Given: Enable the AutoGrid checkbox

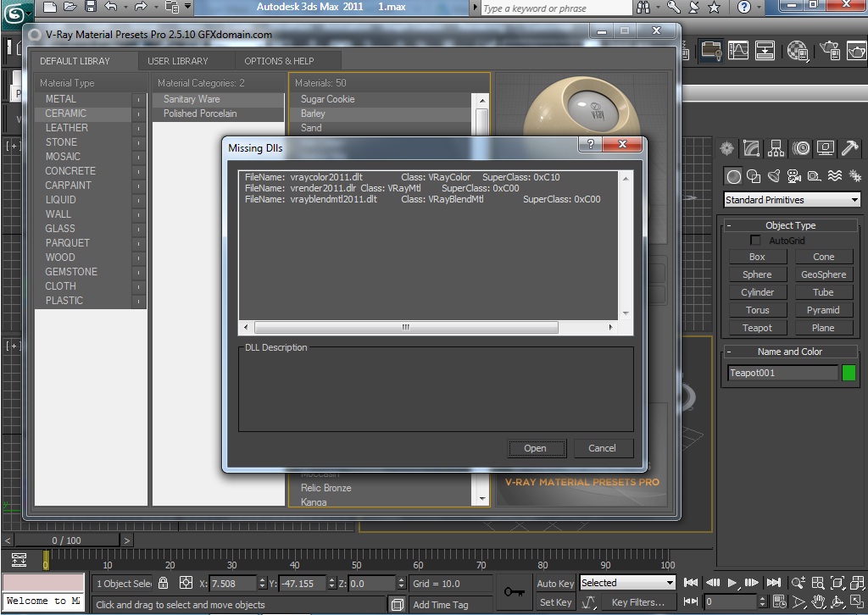Looking at the screenshot, I should pos(755,240).
